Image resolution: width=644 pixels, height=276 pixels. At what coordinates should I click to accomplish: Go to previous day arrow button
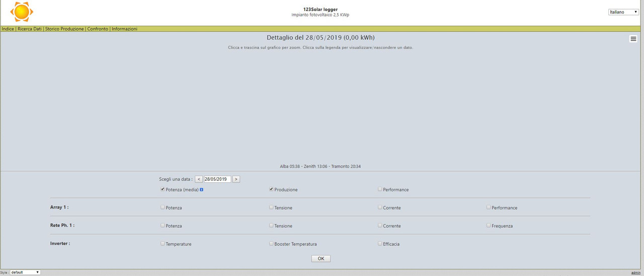[199, 179]
